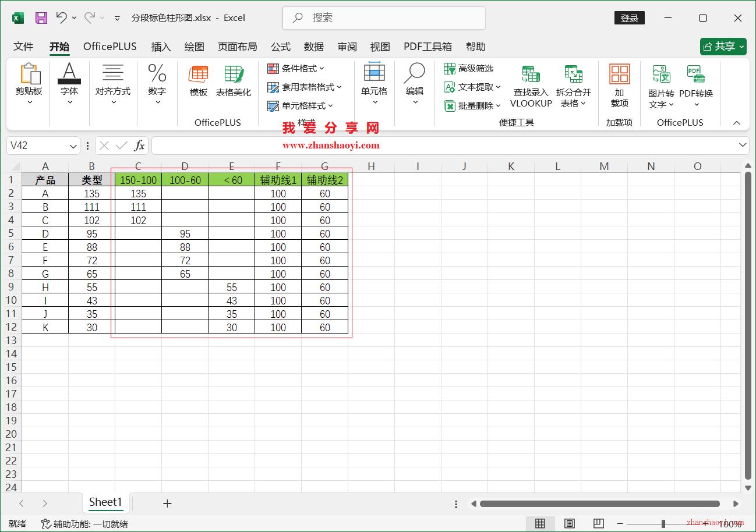Switch to the 插入 ribbon tab

pos(161,47)
